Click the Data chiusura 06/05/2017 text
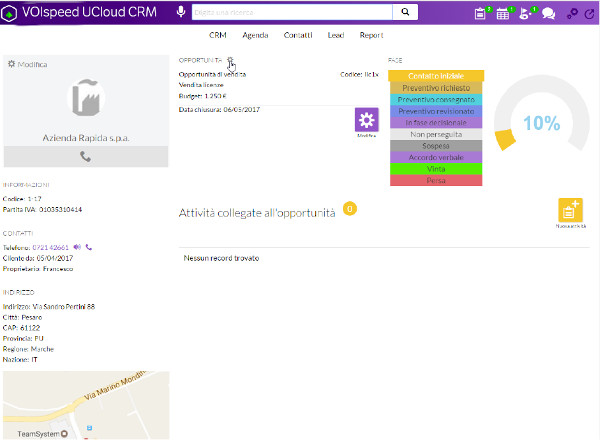This screenshot has height=448, width=600. pos(219,109)
